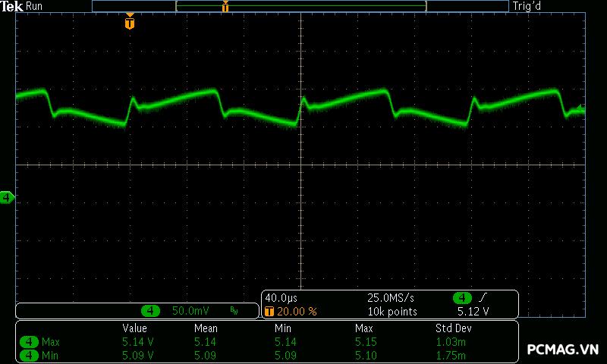Click the bandwidth limit Bw icon
The height and width of the screenshot is (364, 607).
click(x=234, y=311)
